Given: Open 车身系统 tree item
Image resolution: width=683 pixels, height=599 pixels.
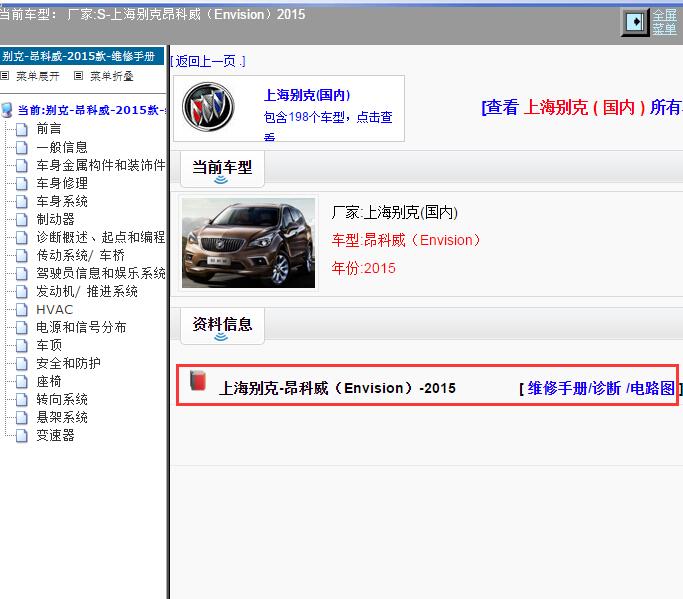Looking at the screenshot, I should tap(62, 201).
